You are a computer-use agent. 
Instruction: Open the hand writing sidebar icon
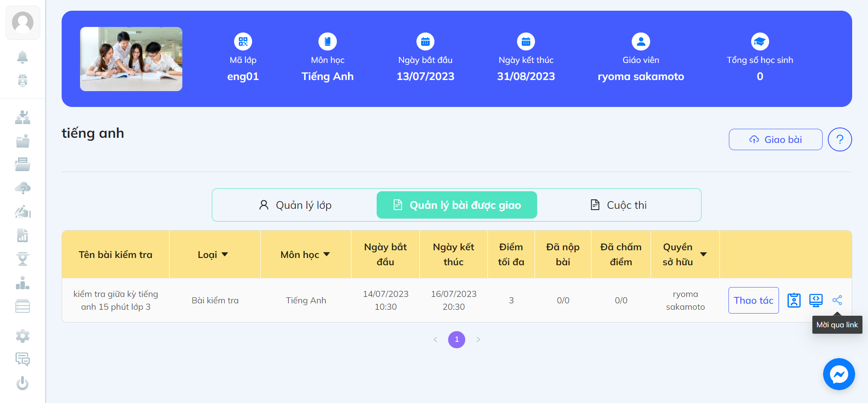23,212
